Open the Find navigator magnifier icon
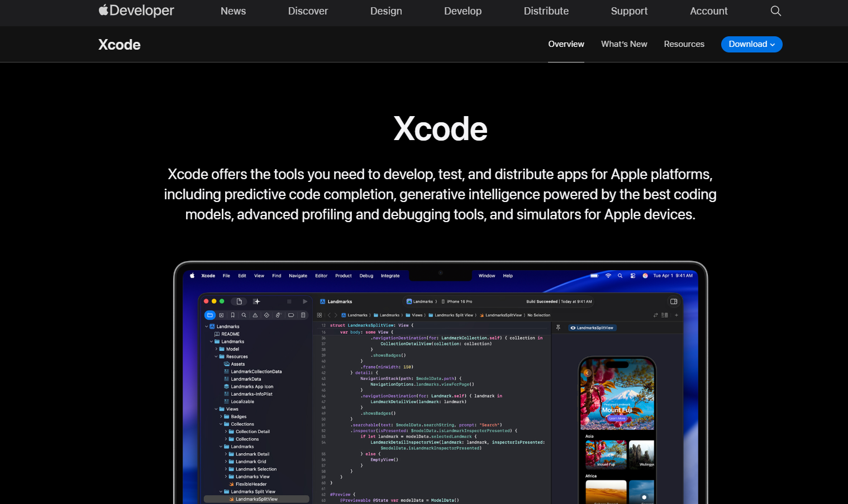The height and width of the screenshot is (504, 848). coord(244,315)
